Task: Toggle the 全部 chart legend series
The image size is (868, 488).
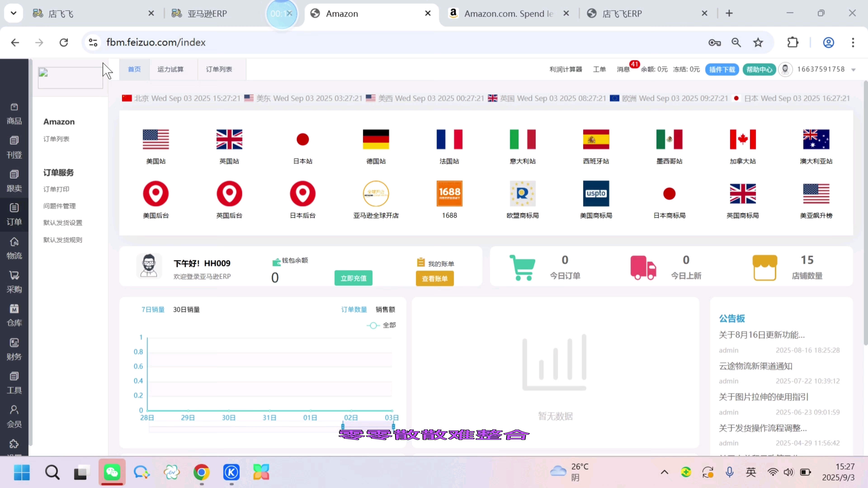Action: pyautogui.click(x=381, y=325)
